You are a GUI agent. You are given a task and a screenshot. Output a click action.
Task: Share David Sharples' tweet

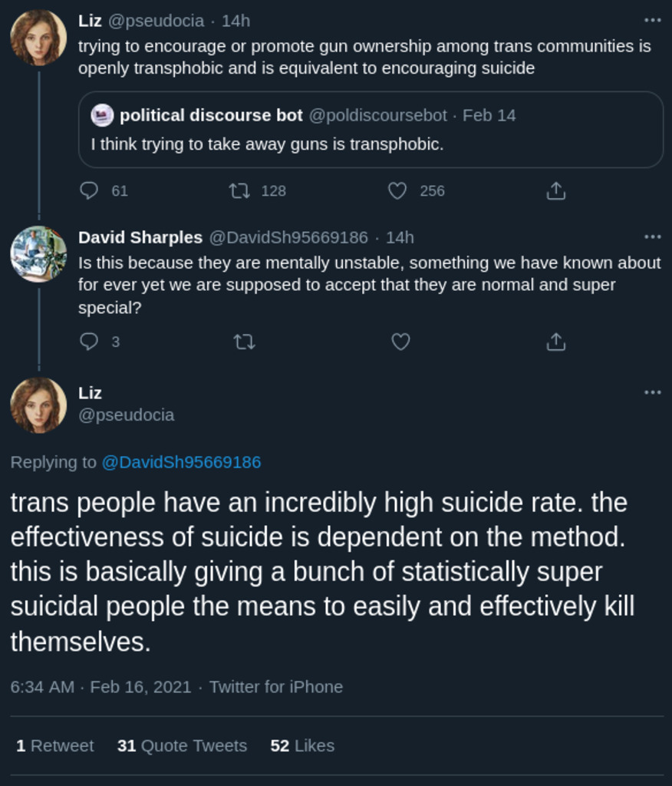pos(556,342)
